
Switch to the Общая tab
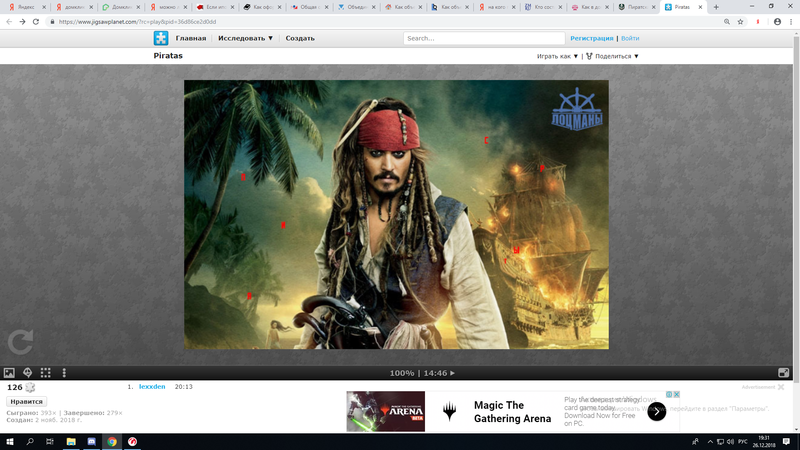[x=308, y=7]
